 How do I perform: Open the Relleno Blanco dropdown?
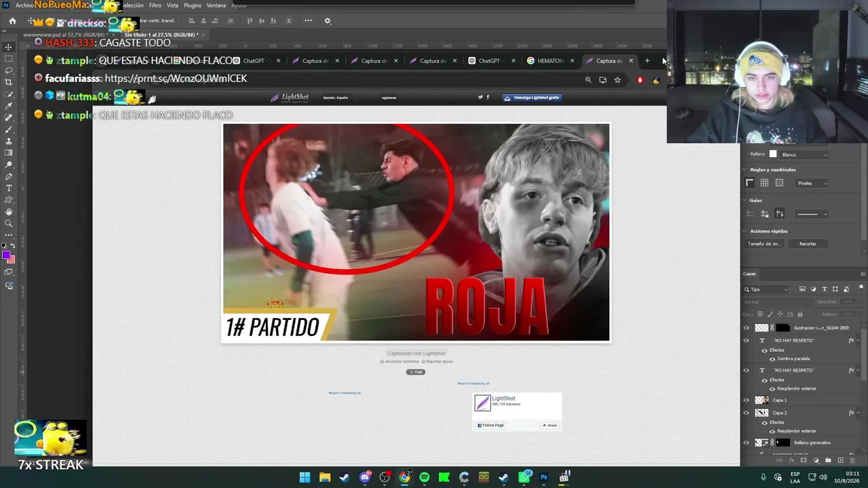[x=804, y=155]
